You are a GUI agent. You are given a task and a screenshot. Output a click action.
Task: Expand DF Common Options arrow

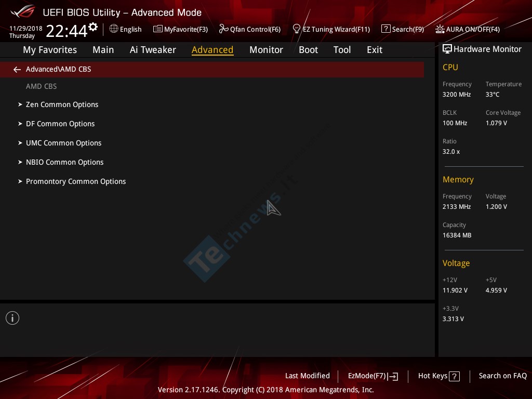coord(20,124)
